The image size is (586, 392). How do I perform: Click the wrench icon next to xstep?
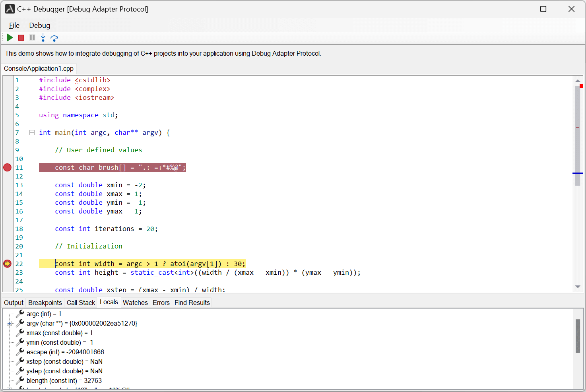click(20, 361)
